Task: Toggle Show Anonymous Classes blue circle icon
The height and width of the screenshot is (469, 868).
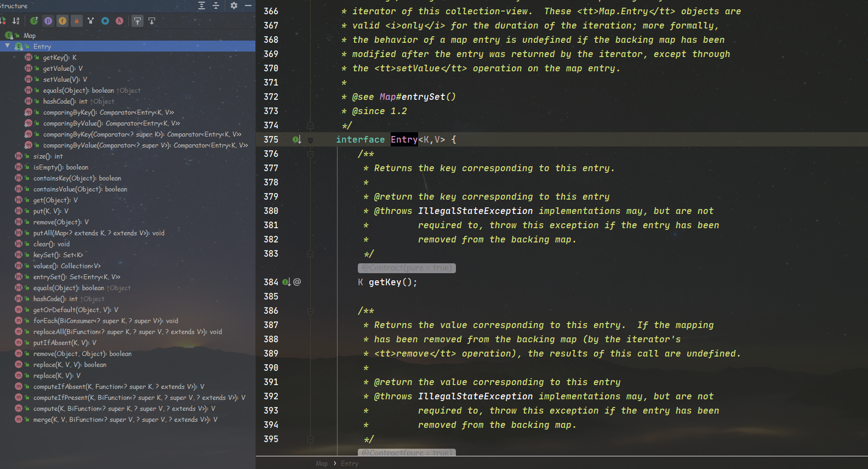Action: click(x=105, y=21)
